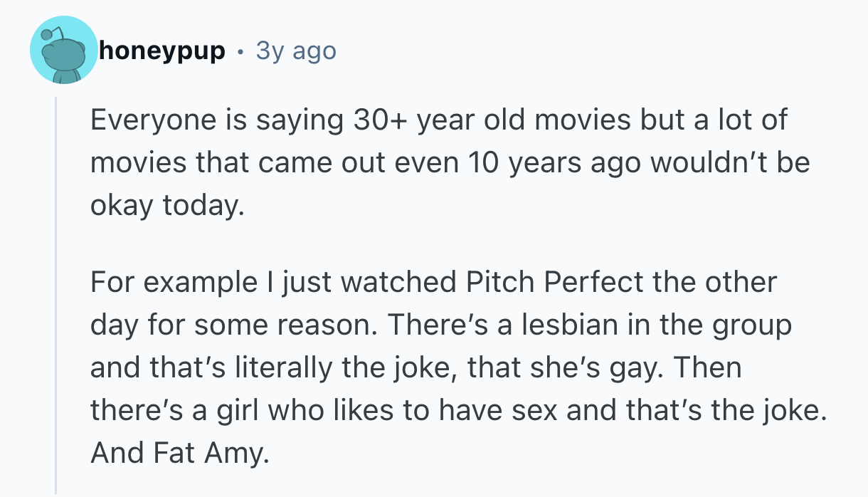Click the word "group" in the second paragraph
Image resolution: width=868 pixels, height=497 pixels.
point(751,325)
